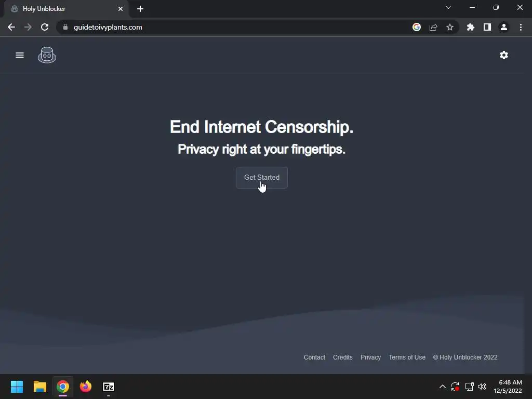Click the Chrome taskbar icon
Image resolution: width=532 pixels, height=399 pixels.
pos(63,387)
